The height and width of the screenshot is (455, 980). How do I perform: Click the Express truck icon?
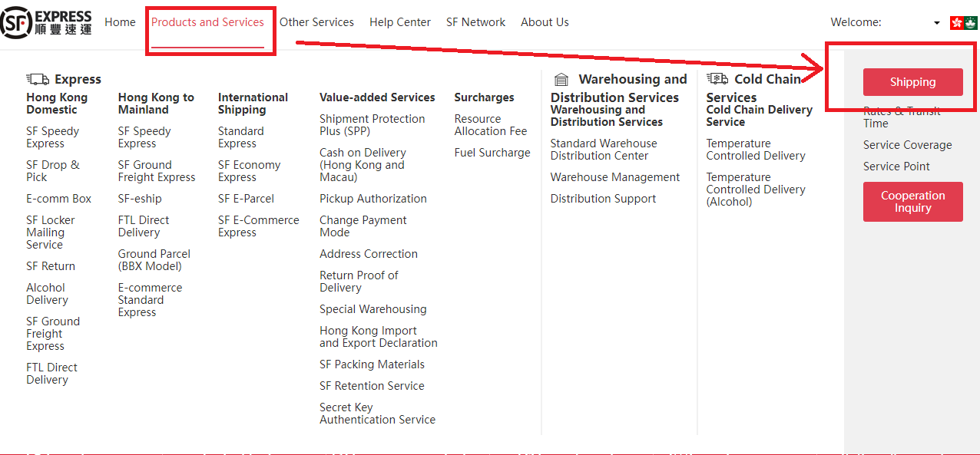[x=38, y=79]
